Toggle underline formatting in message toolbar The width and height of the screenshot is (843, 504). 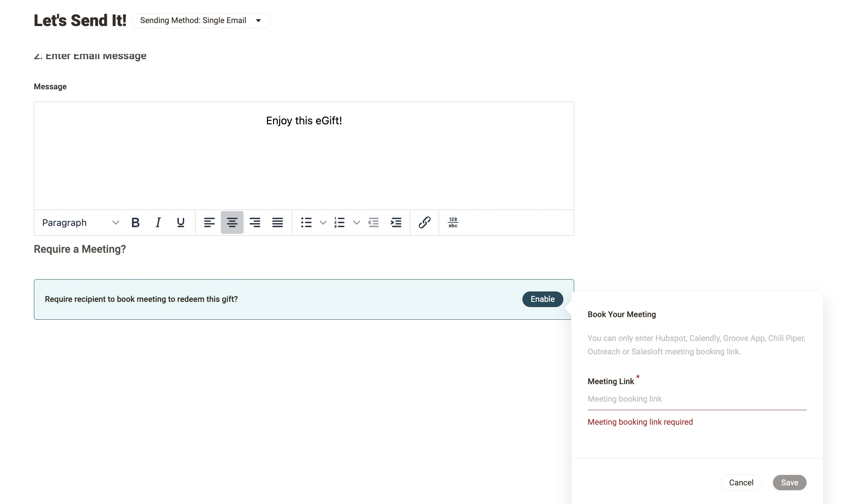181,223
